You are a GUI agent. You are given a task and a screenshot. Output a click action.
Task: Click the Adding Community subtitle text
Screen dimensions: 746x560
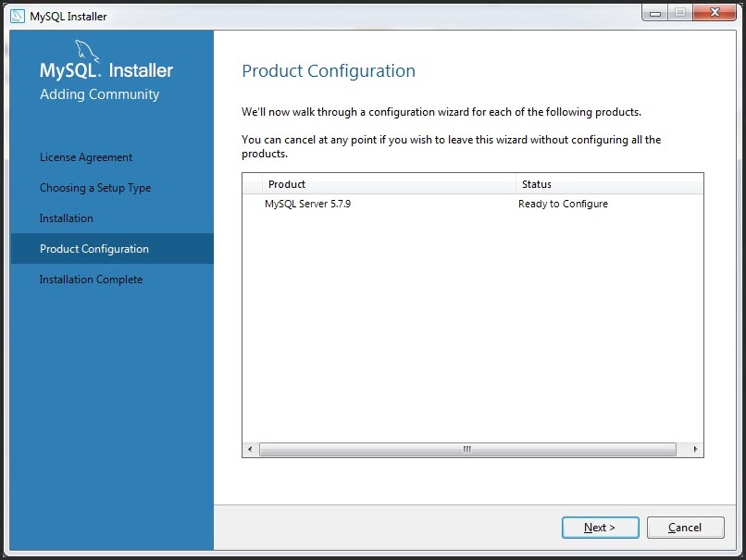pyautogui.click(x=99, y=94)
